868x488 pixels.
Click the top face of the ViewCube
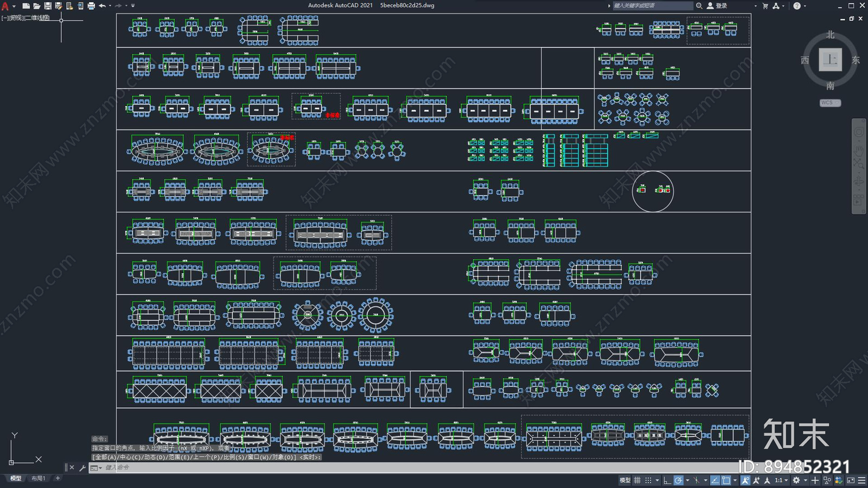tap(830, 60)
